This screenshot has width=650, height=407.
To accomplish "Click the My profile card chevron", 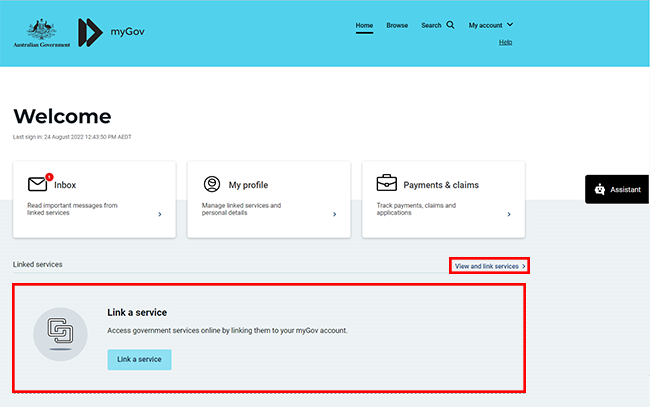I will 333,214.
